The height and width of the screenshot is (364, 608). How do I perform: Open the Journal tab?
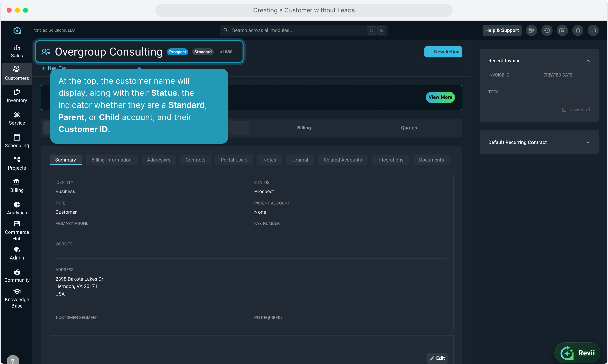click(x=300, y=160)
